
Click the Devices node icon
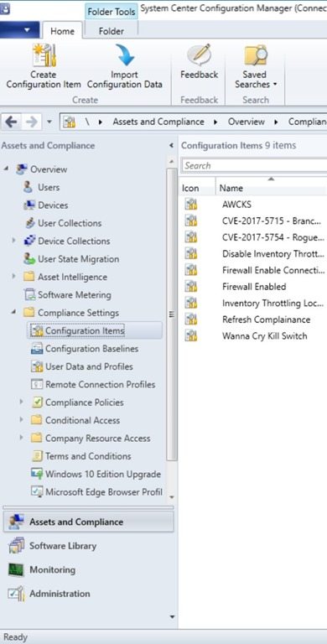[x=29, y=205]
